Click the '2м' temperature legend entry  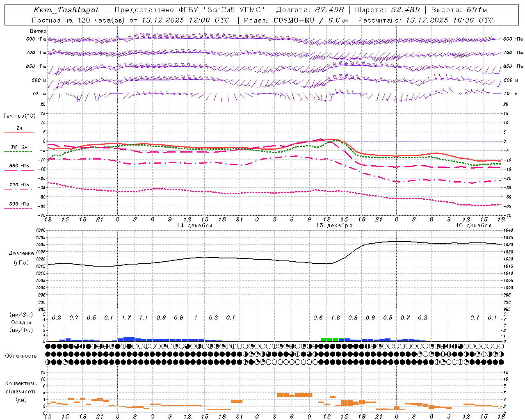pos(19,128)
